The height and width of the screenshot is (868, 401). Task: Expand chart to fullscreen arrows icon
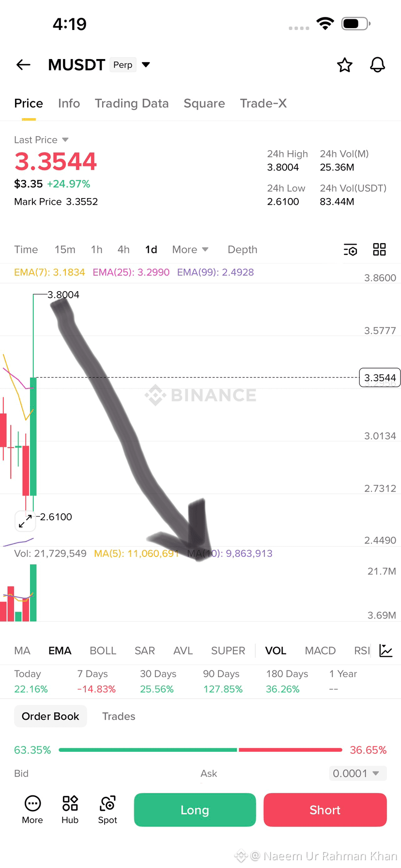click(x=25, y=521)
